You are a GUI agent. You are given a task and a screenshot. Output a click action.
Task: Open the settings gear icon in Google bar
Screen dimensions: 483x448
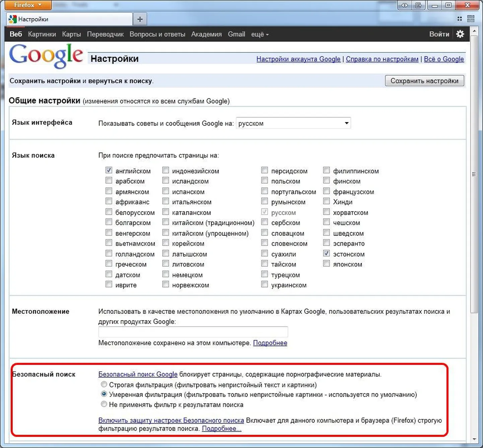(x=460, y=34)
